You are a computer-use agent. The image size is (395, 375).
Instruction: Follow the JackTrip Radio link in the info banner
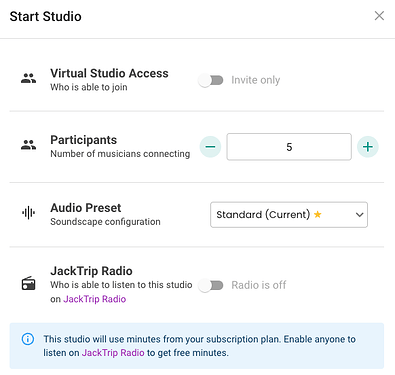pyautogui.click(x=113, y=353)
